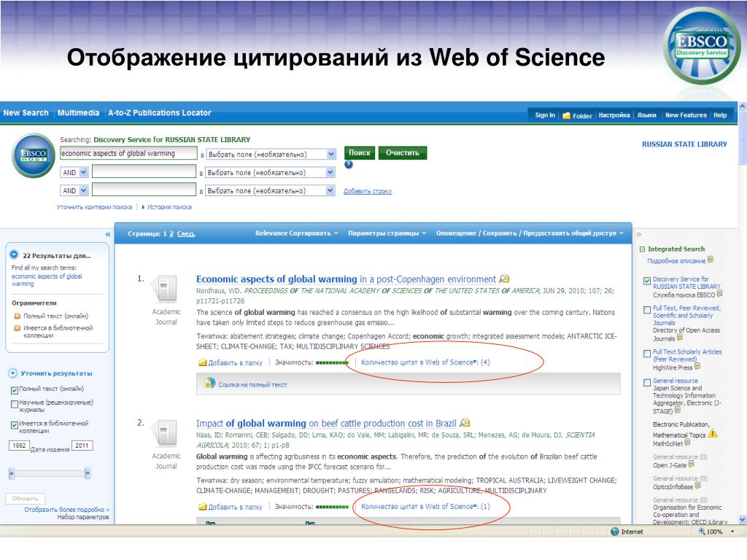747x560 pixels.
Task: Open Настройка preferences menu
Action: click(614, 115)
